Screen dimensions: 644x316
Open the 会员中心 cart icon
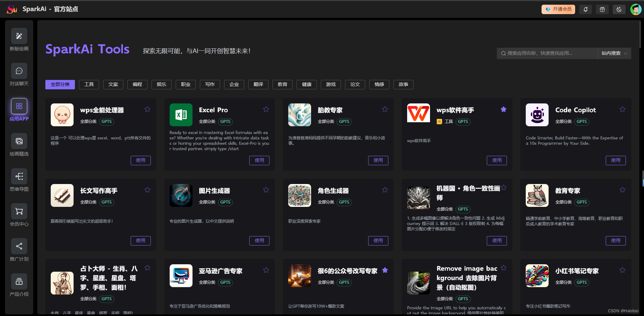[19, 211]
